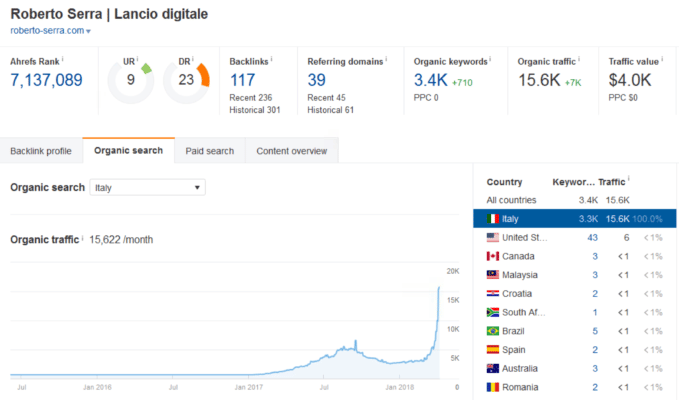Switch to the Backlink profile tab
Viewport: 679px width, 400px height.
pyautogui.click(x=41, y=151)
